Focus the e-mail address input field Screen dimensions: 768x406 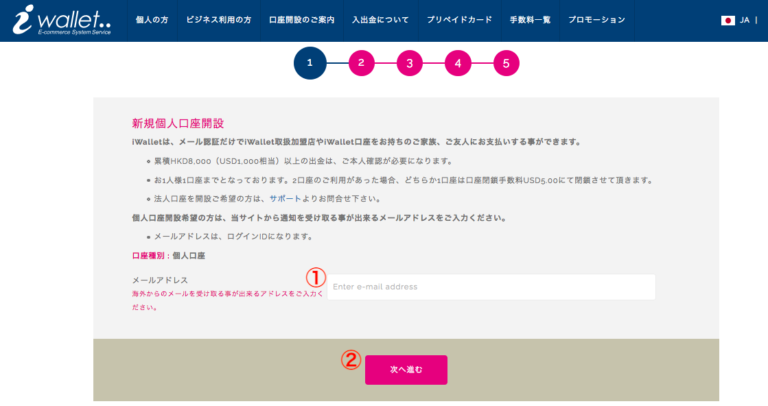click(491, 287)
